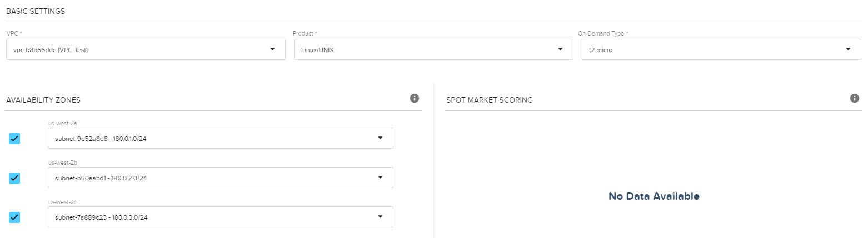Click the Availability Zones info icon
This screenshot has height=238, width=868.
click(414, 98)
